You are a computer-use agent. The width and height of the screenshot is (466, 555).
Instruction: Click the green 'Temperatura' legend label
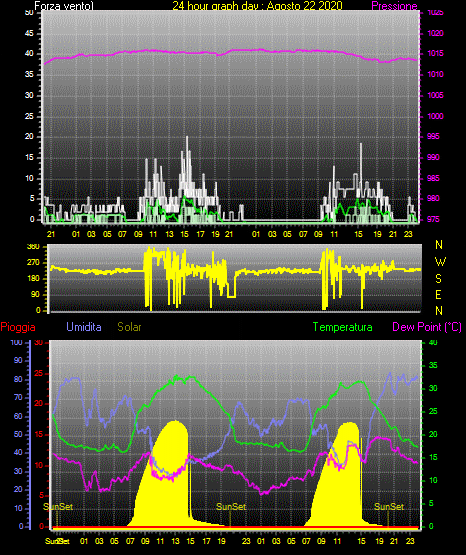tap(343, 327)
